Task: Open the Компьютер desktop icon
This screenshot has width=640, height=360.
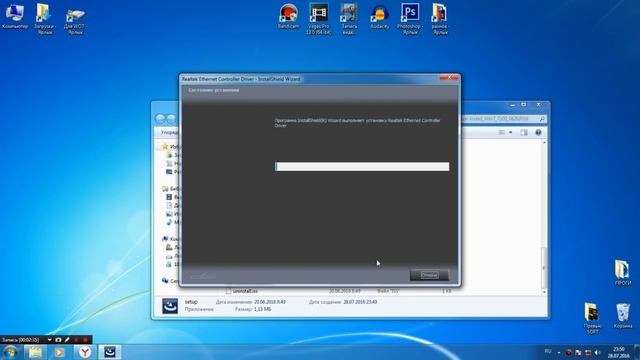Action: click(x=15, y=16)
